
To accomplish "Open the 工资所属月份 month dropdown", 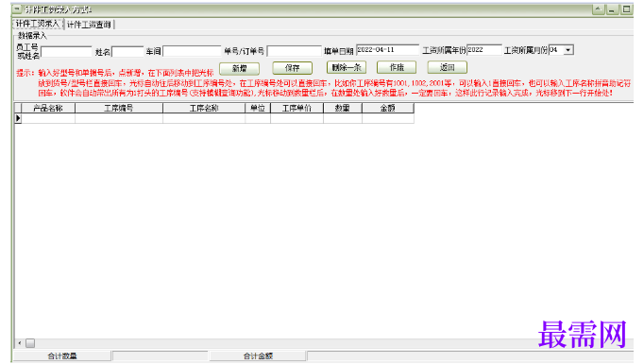I will pyautogui.click(x=568, y=50).
